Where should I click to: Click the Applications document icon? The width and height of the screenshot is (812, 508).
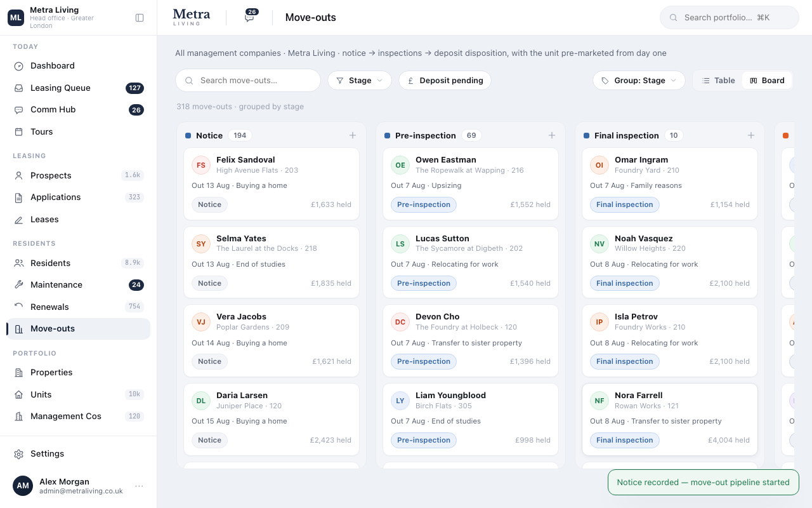[18, 197]
